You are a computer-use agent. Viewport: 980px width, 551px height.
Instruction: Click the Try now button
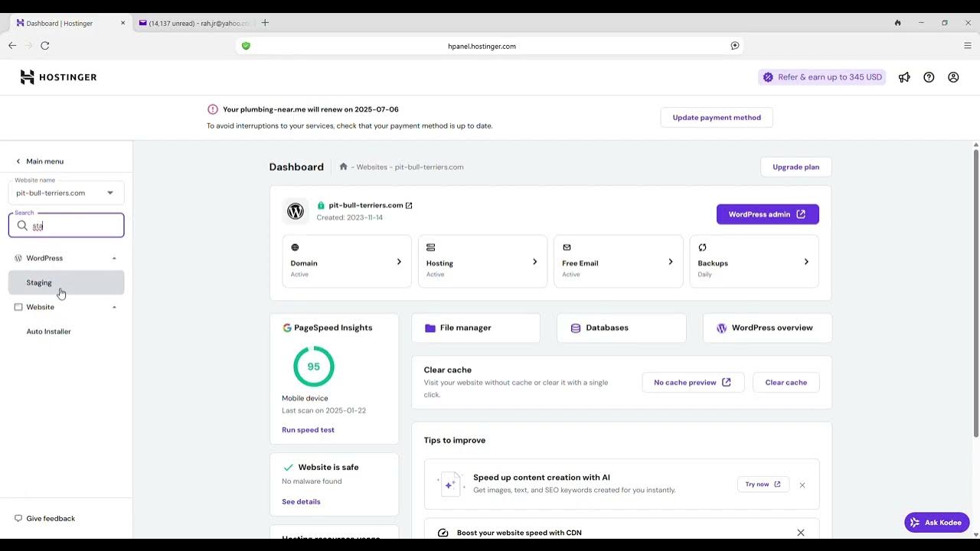tap(763, 484)
